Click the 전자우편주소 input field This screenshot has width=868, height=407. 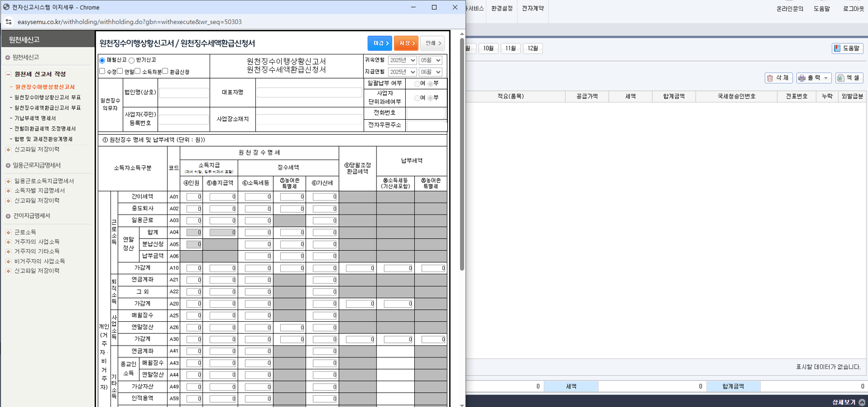coord(426,125)
